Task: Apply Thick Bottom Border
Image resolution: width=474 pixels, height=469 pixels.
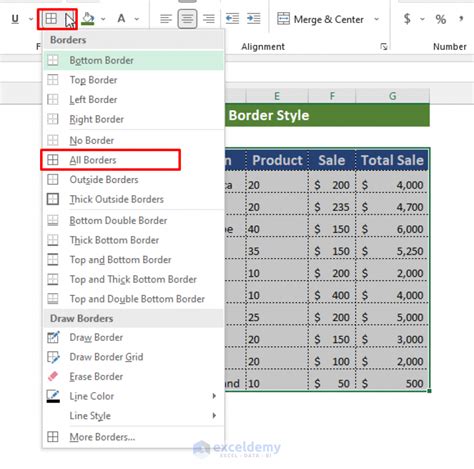Action: tap(134, 240)
